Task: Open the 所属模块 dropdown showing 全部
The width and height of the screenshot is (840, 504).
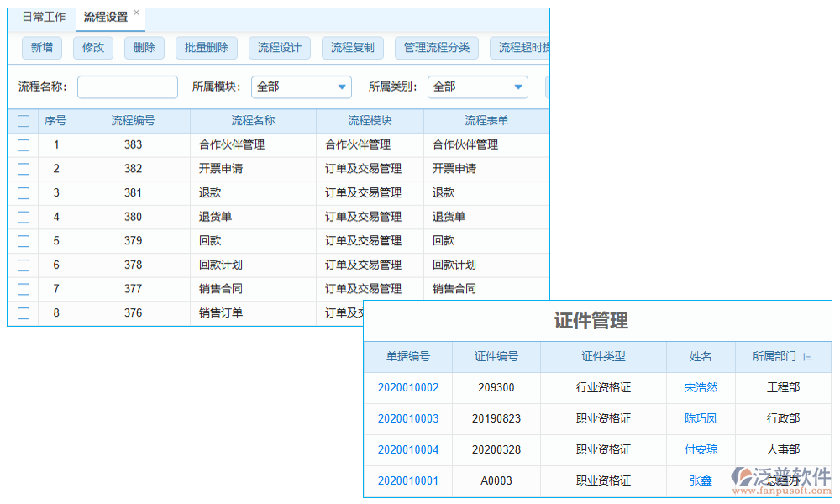Action: 302,87
